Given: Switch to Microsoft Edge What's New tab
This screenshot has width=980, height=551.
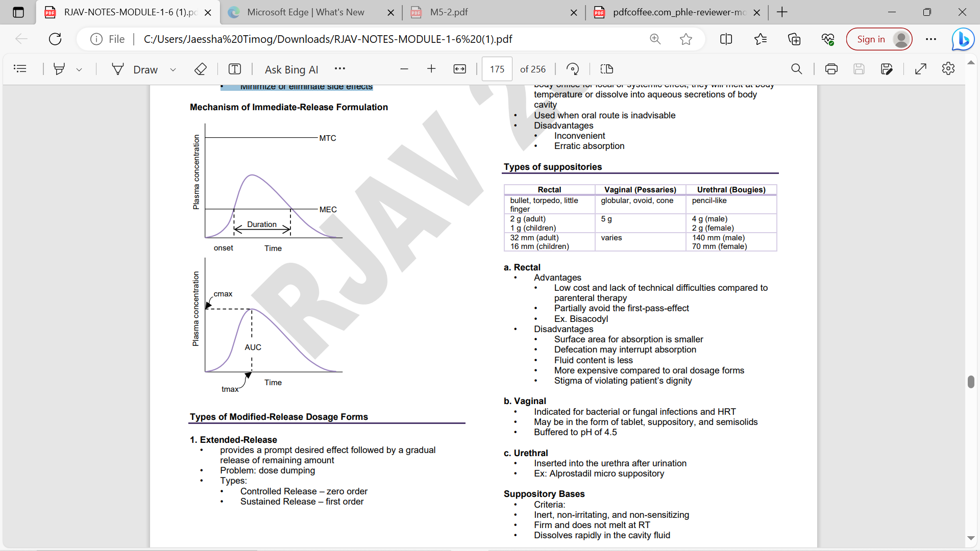Looking at the screenshot, I should tap(305, 12).
